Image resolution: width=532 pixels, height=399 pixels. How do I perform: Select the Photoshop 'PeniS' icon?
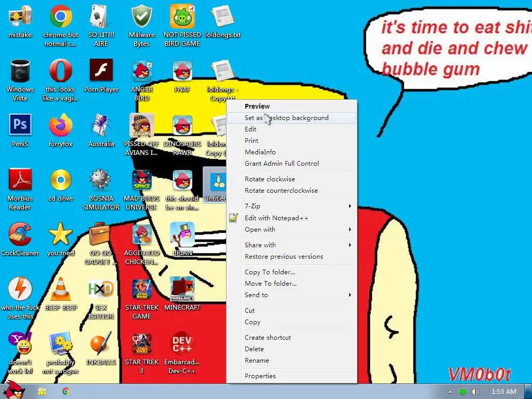[x=20, y=131]
